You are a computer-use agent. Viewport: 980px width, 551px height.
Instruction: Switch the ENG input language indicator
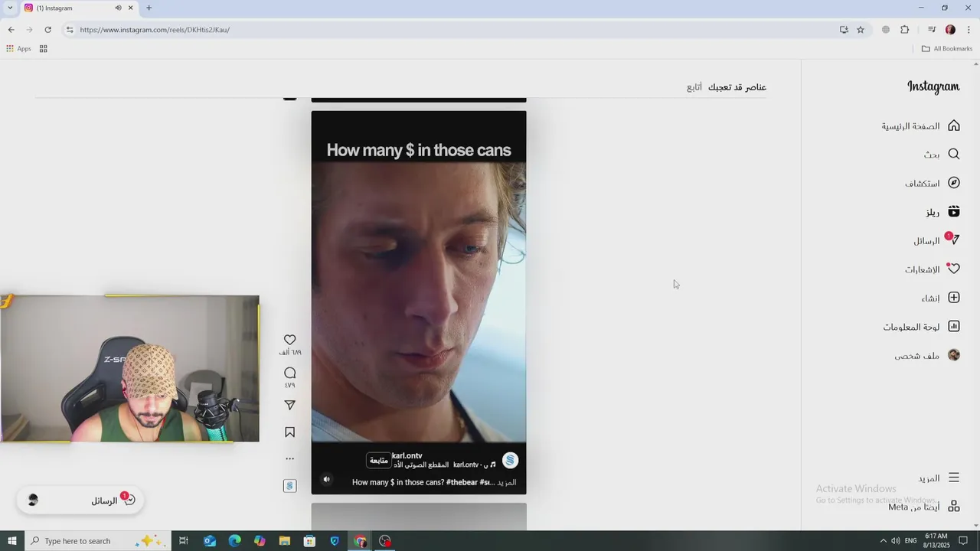(910, 541)
